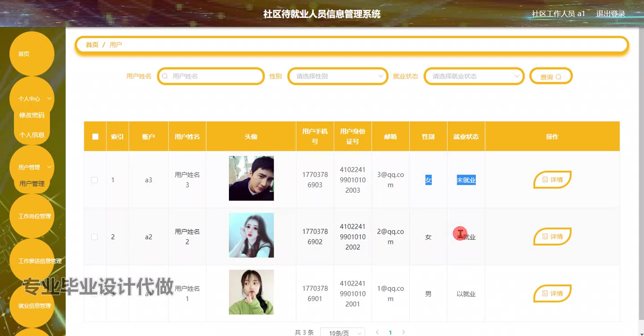Select page number 1 in pagination

click(x=390, y=332)
